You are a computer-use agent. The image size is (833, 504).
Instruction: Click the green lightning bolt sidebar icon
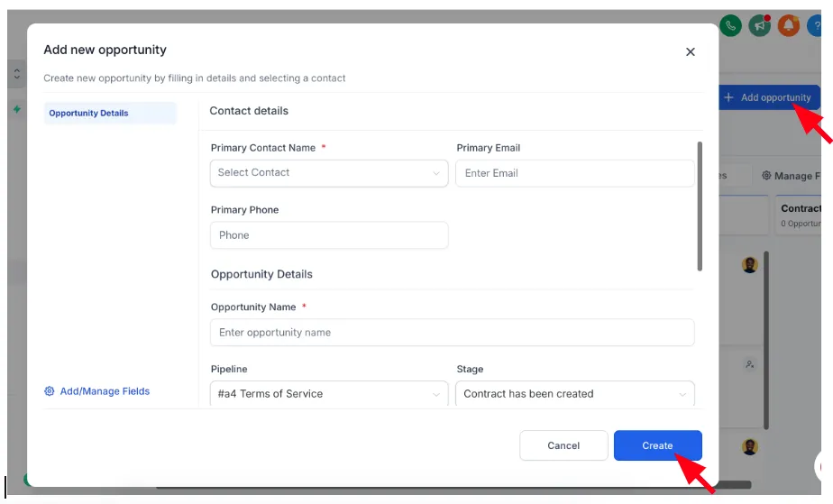[x=17, y=109]
